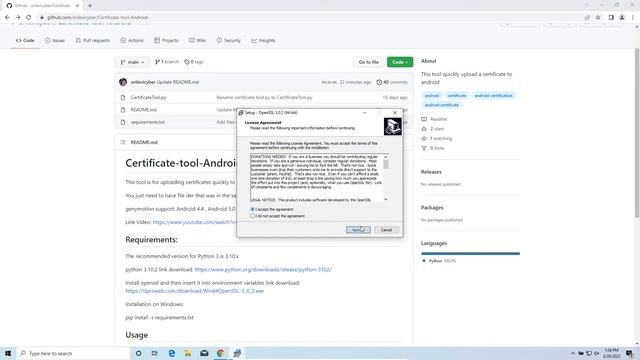The height and width of the screenshot is (360, 640).
Task: Click the 'android-certificate' topic tag
Action: [x=441, y=105]
